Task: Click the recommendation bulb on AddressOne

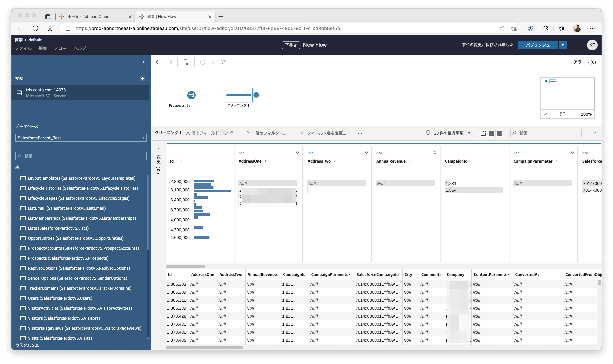Action: point(297,153)
